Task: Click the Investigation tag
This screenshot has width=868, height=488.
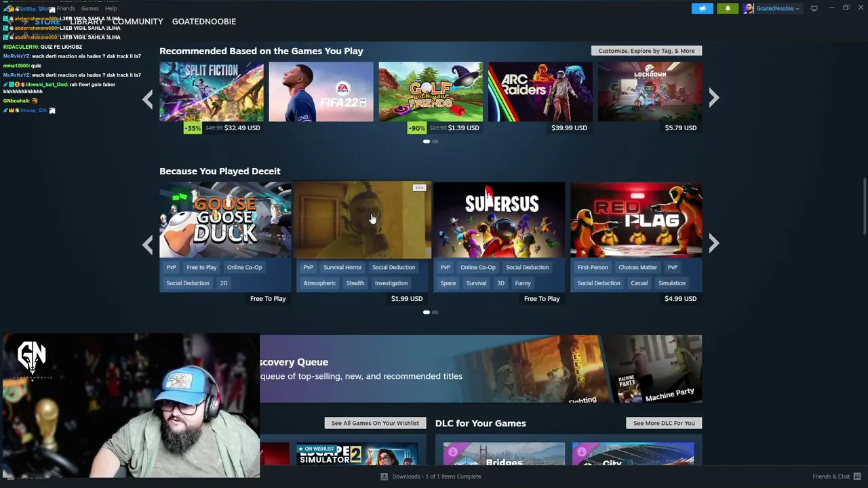Action: click(391, 283)
